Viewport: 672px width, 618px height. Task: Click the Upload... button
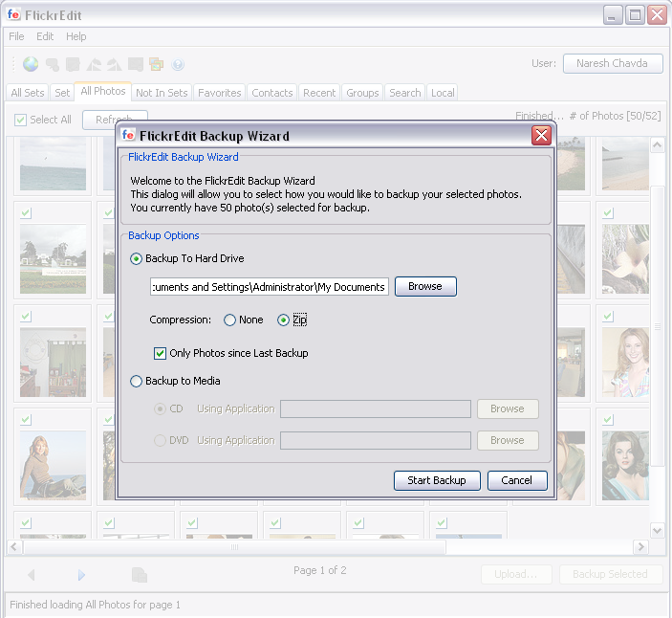point(516,574)
